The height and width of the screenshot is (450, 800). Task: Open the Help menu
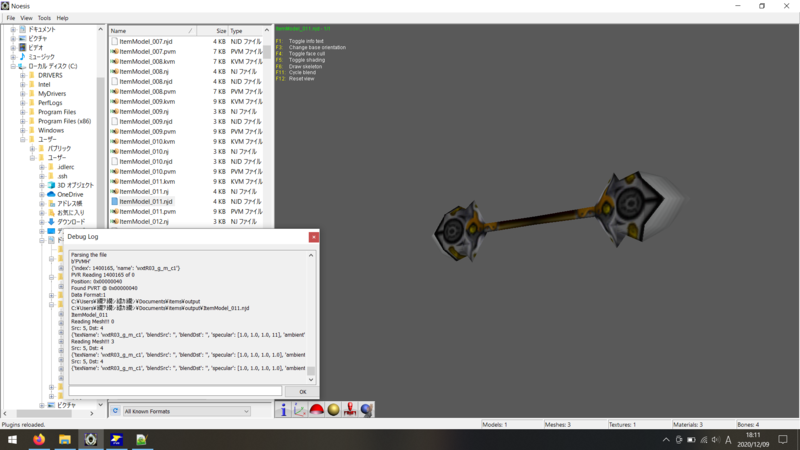click(x=62, y=18)
